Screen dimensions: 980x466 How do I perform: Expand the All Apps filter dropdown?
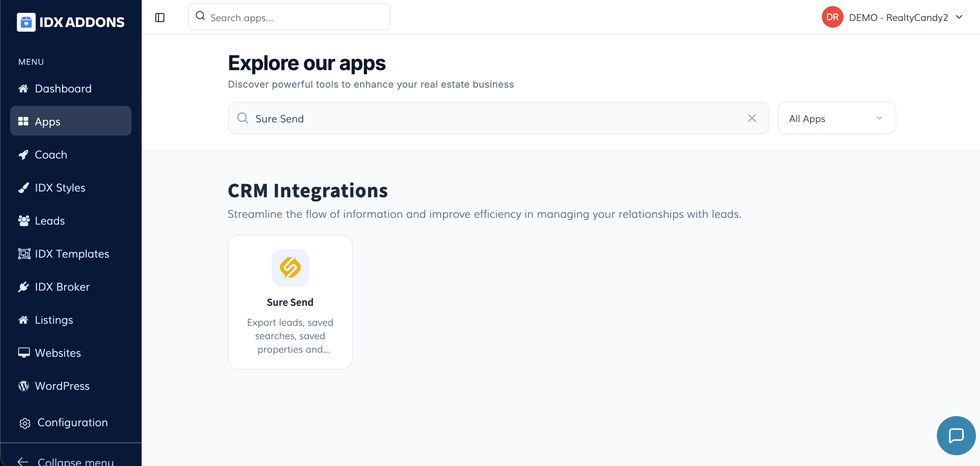(836, 118)
